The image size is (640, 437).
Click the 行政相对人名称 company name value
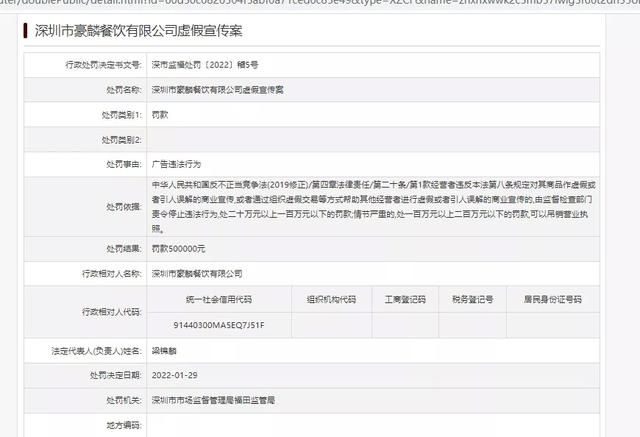tap(197, 273)
